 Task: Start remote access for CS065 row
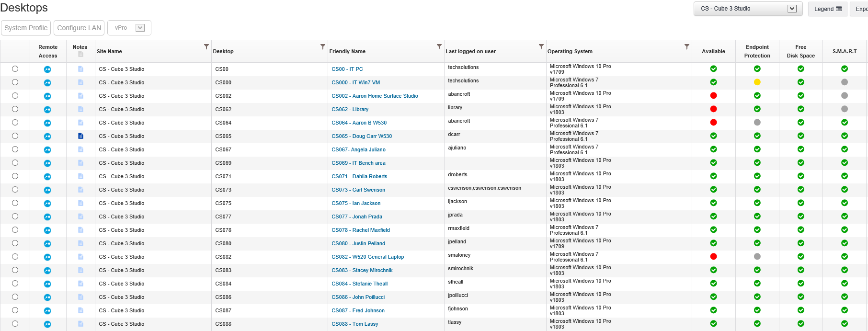[x=47, y=137]
